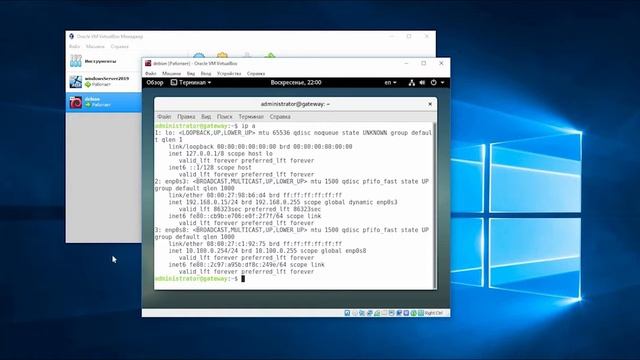Open Ввод menu of debian VM window

tap(206, 73)
